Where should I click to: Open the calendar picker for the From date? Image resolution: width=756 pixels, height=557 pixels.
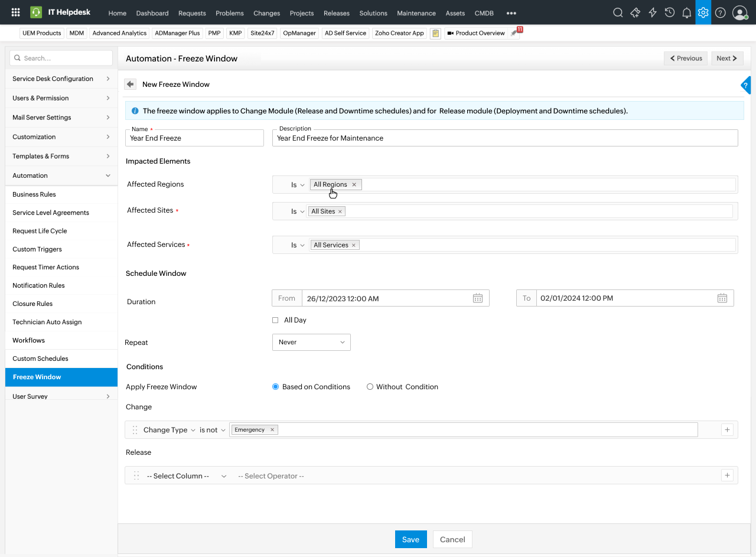pos(477,298)
